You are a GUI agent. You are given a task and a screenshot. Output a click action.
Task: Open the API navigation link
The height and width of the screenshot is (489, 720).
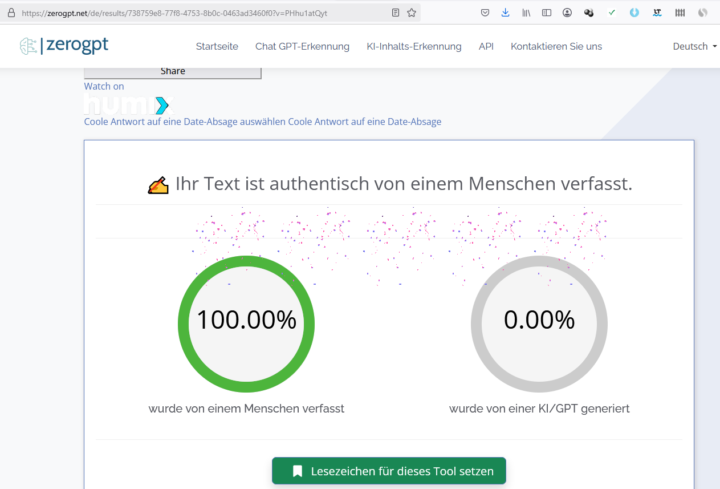486,46
